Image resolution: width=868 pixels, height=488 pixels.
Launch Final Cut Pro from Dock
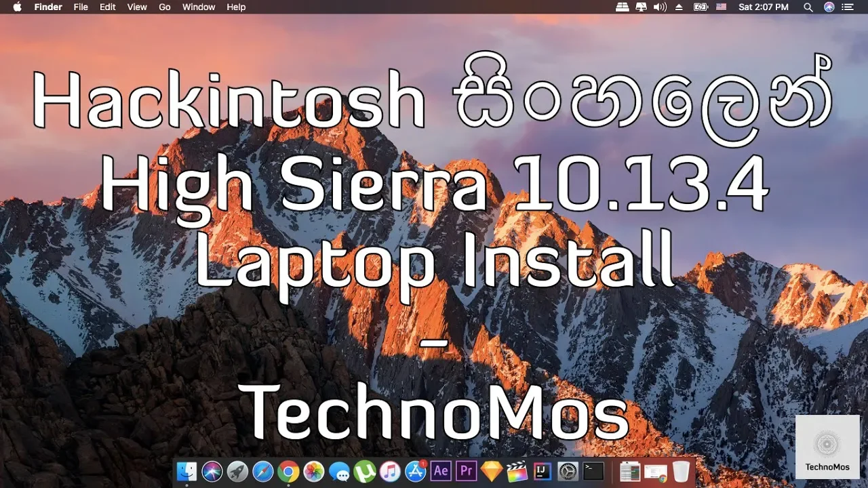[x=517, y=471]
